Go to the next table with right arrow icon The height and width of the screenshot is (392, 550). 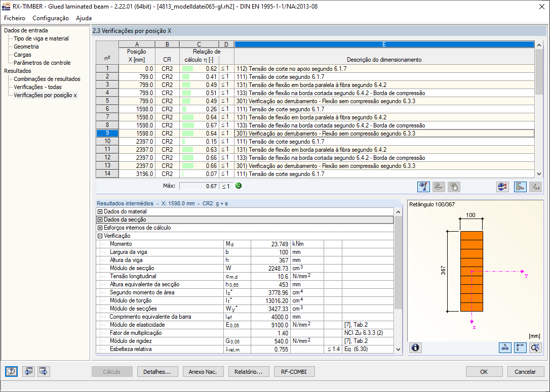click(44, 371)
